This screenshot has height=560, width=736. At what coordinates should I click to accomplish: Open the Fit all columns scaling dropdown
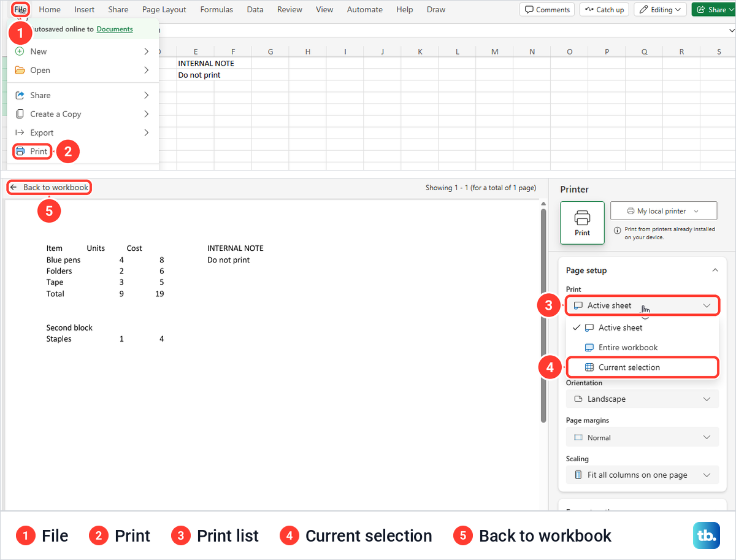click(x=642, y=475)
